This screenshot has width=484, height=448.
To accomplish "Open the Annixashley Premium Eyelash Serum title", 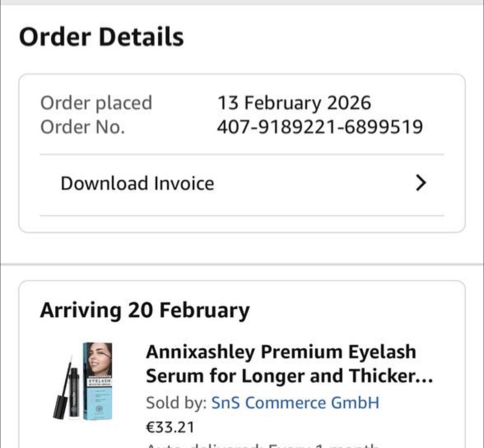I will click(x=281, y=352).
